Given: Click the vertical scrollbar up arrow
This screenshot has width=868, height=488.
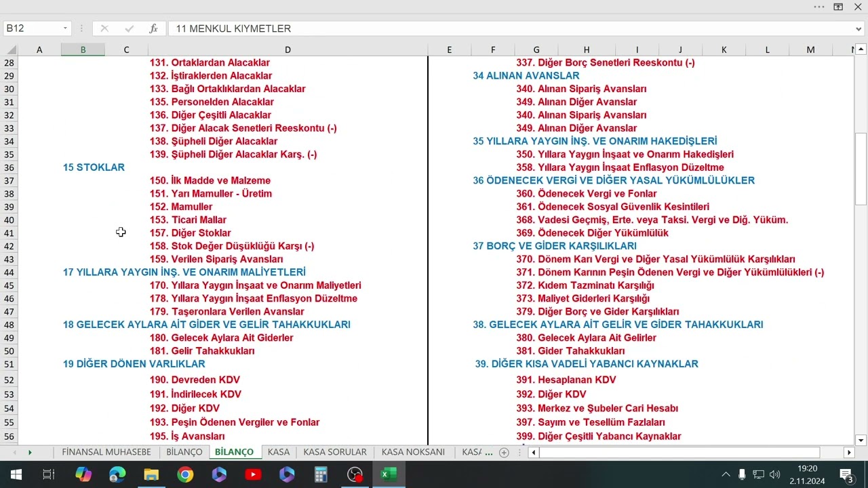Looking at the screenshot, I should click(861, 49).
